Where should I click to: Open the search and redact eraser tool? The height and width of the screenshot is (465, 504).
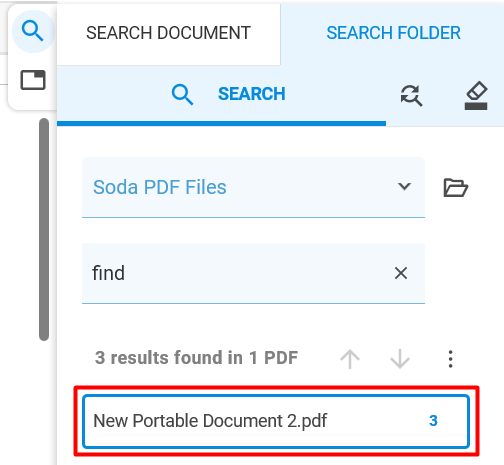[x=476, y=95]
